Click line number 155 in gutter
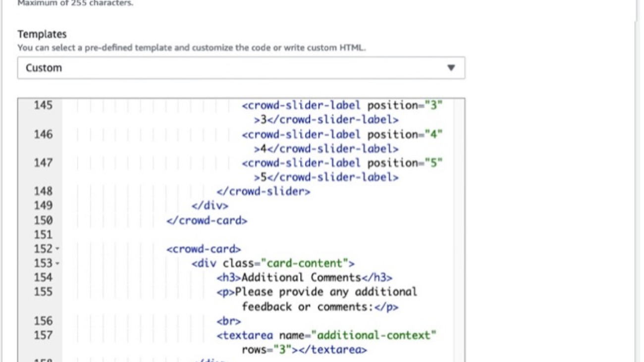Image resolution: width=644 pixels, height=362 pixels. point(43,292)
